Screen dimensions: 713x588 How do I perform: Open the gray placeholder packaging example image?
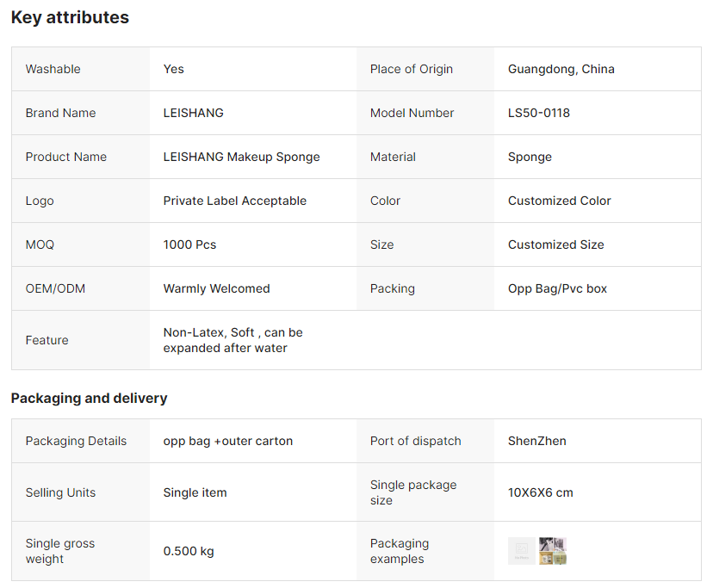(x=521, y=551)
